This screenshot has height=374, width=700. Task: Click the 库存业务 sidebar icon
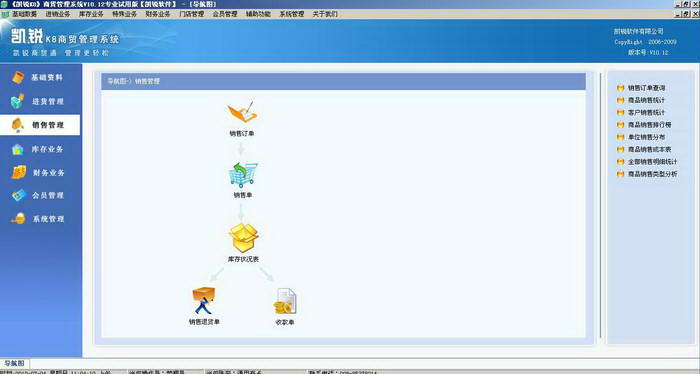(x=17, y=149)
